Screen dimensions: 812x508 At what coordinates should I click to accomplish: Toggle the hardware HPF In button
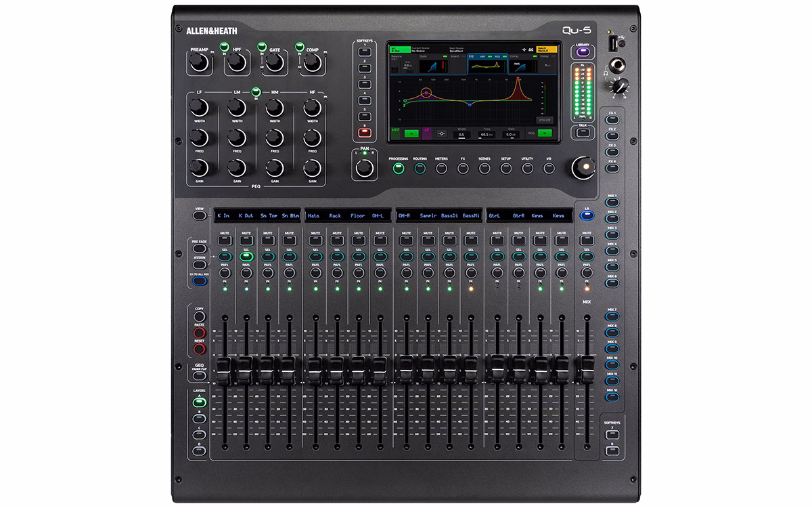(x=223, y=47)
